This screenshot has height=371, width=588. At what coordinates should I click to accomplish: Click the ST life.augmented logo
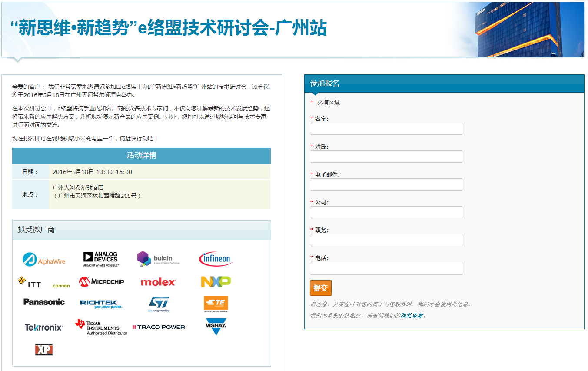(158, 304)
